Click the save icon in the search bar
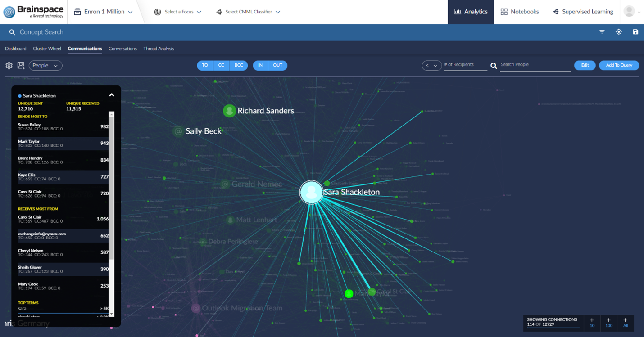Screen dimensions: 644x337 635,32
